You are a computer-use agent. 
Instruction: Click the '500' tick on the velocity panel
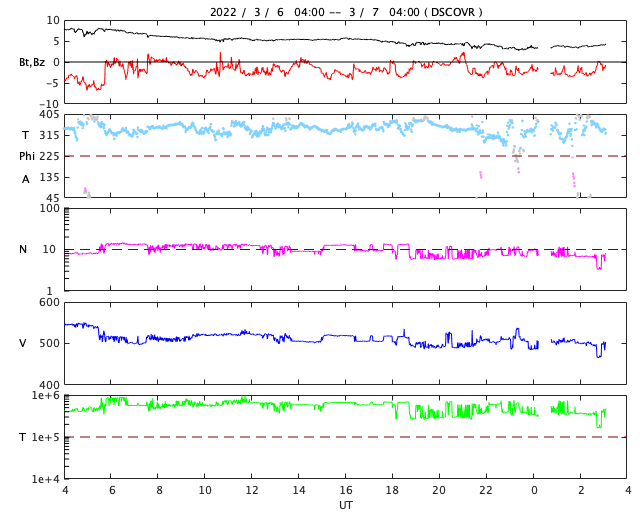(x=49, y=343)
